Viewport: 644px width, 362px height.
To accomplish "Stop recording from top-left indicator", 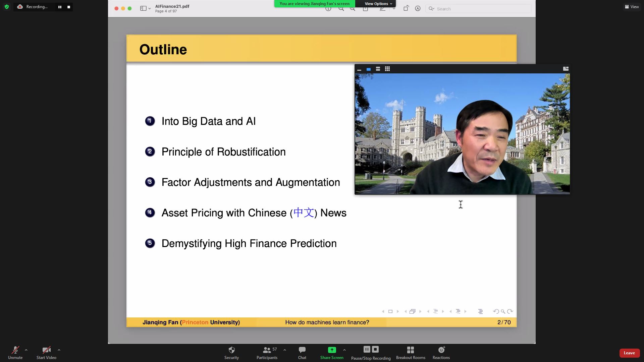I will pos(69,7).
